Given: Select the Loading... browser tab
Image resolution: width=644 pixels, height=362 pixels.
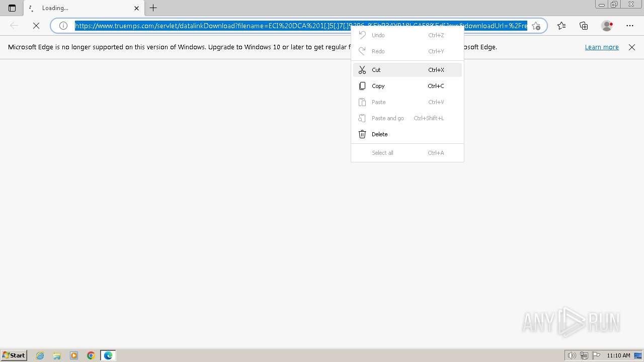Looking at the screenshot, I should click(84, 8).
